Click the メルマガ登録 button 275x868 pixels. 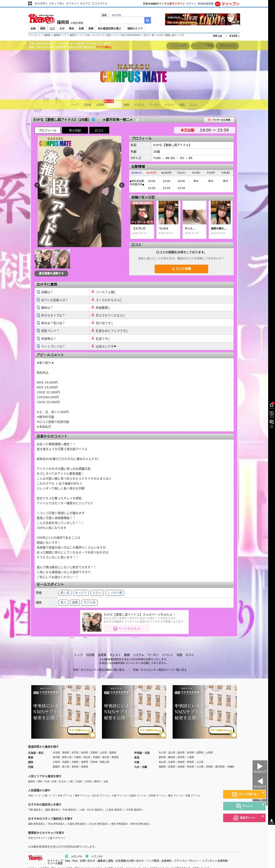(178, 45)
